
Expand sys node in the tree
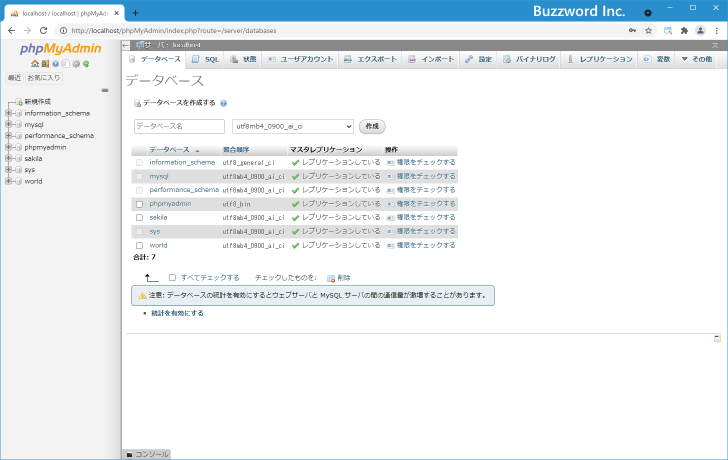(8, 170)
